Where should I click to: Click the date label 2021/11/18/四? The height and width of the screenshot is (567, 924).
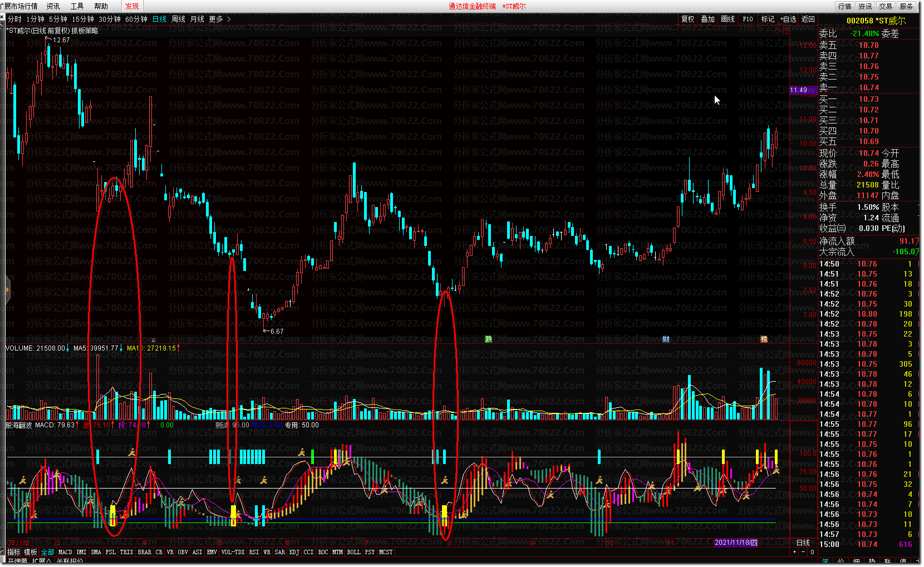[736, 543]
